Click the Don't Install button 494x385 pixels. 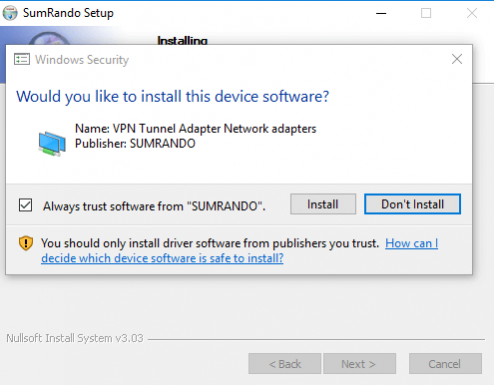(412, 204)
